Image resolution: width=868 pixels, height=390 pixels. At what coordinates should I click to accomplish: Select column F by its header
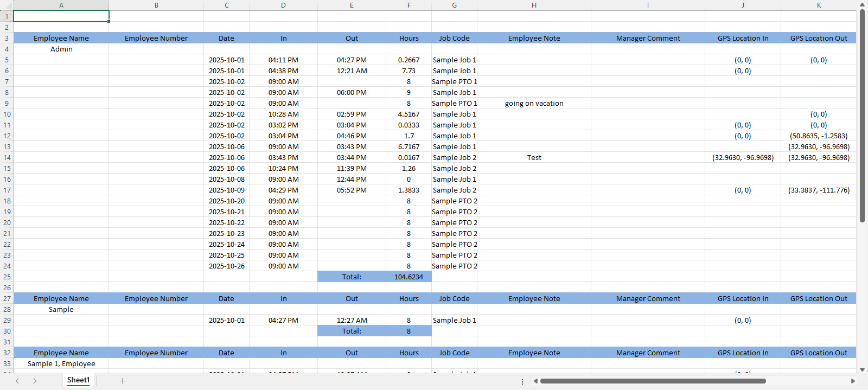(x=409, y=5)
